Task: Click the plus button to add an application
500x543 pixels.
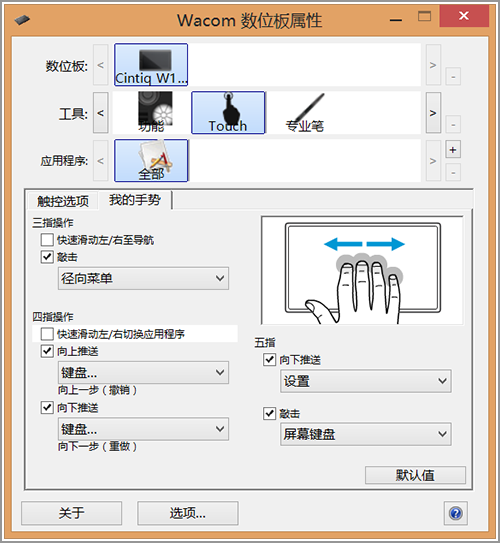Action: click(453, 150)
